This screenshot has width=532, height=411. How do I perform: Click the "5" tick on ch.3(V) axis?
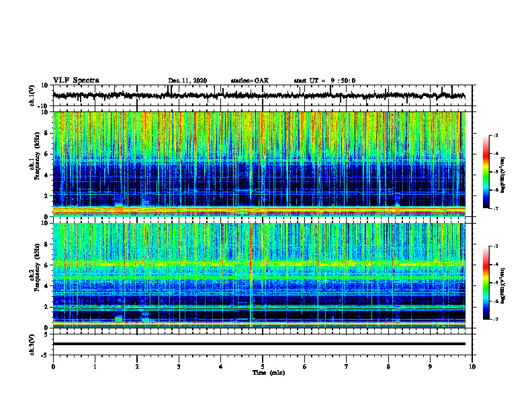pyautogui.click(x=46, y=334)
